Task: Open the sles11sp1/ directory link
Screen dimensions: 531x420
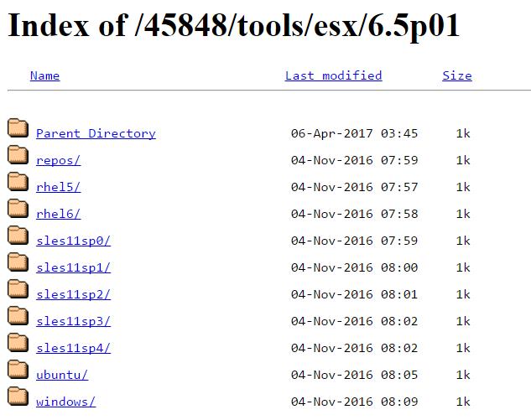Action: point(73,267)
